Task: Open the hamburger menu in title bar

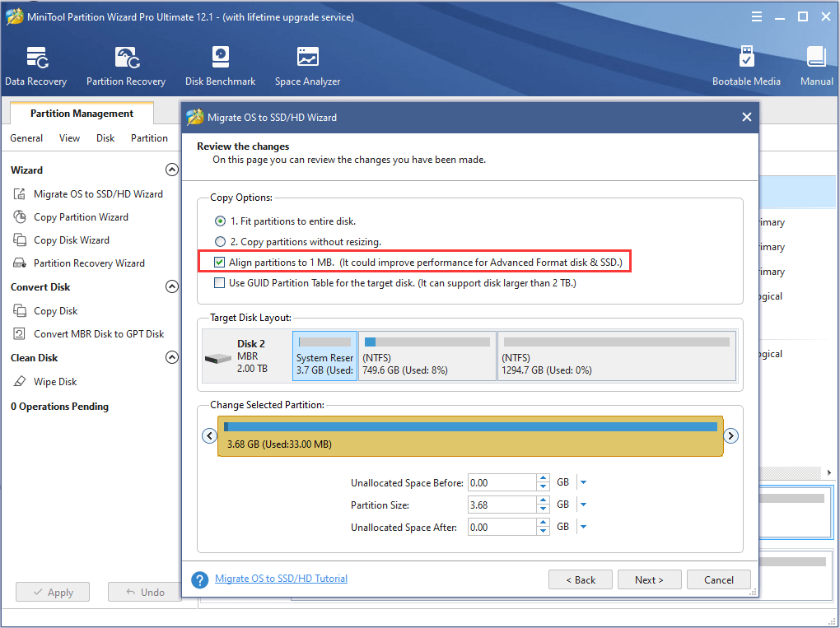Action: [x=757, y=17]
